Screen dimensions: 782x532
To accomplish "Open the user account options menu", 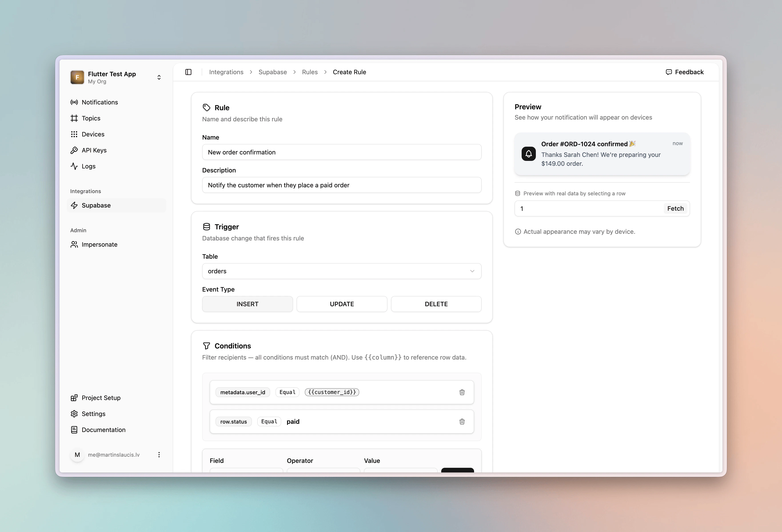I will (x=159, y=455).
